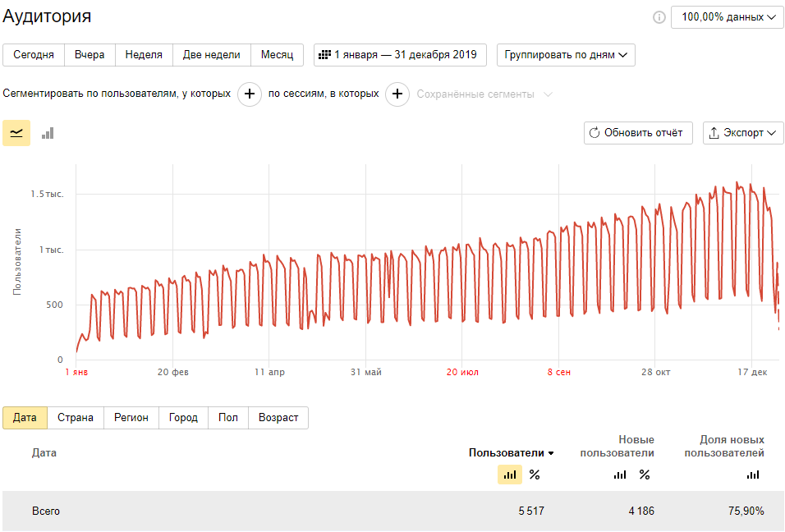Screen dimensions: 785x532
Task: Click the Доля новых пользователей column header
Action: [x=724, y=447]
